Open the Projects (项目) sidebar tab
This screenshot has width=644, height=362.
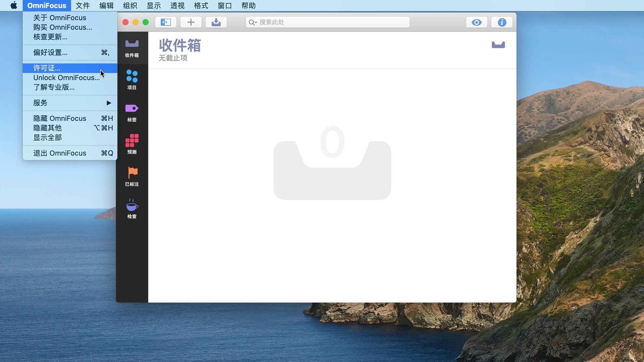tap(132, 80)
